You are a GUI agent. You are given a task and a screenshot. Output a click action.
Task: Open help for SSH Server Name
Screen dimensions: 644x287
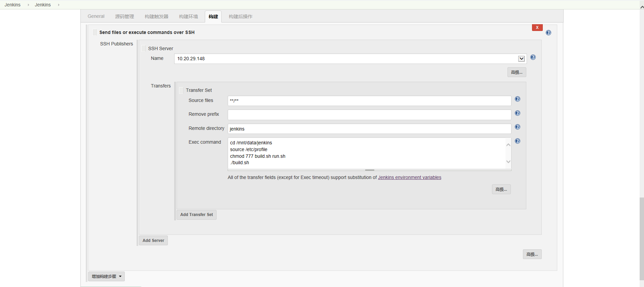click(533, 57)
